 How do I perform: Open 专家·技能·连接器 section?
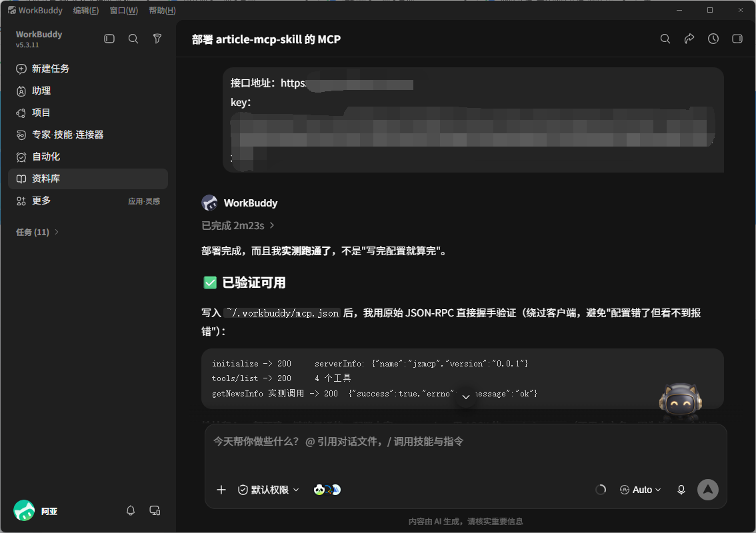(88, 135)
